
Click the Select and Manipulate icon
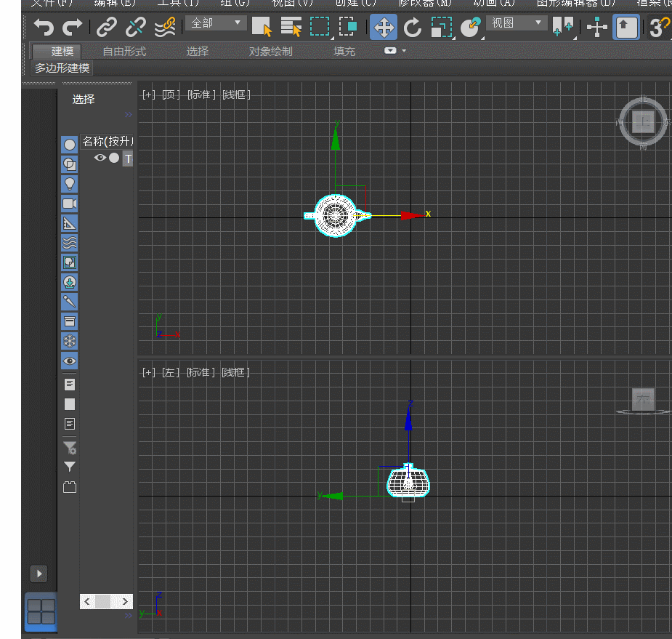point(597,27)
